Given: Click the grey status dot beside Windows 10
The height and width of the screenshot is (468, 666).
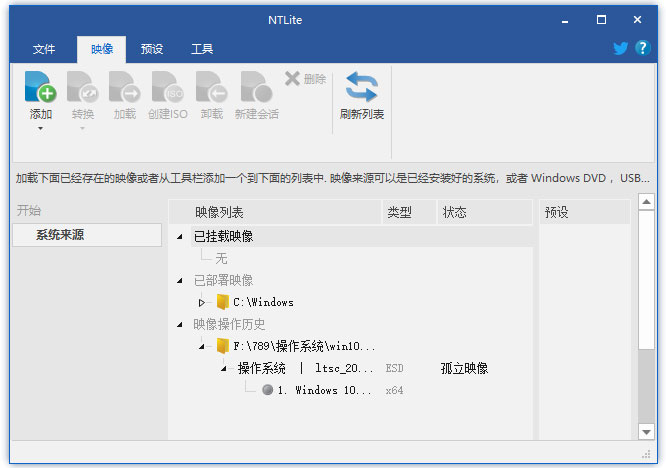Looking at the screenshot, I should (x=268, y=389).
